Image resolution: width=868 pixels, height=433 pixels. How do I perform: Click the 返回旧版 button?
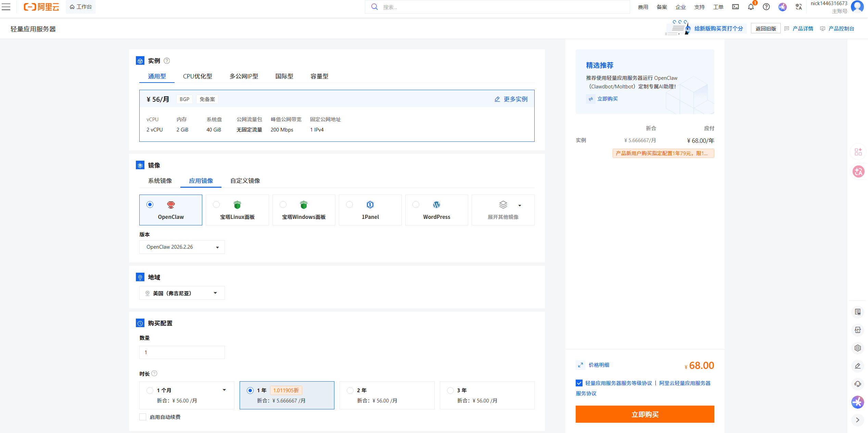765,28
